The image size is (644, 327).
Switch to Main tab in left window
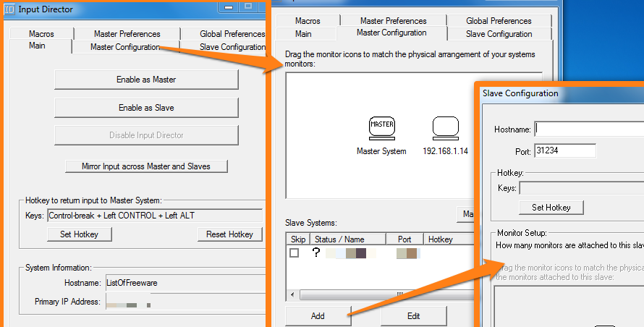point(37,46)
